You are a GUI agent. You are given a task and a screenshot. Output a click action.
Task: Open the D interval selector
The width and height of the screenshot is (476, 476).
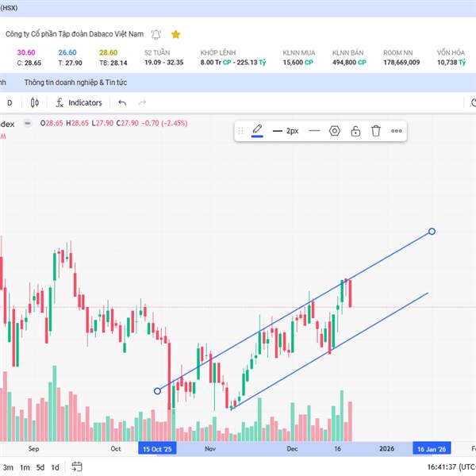tap(10, 103)
